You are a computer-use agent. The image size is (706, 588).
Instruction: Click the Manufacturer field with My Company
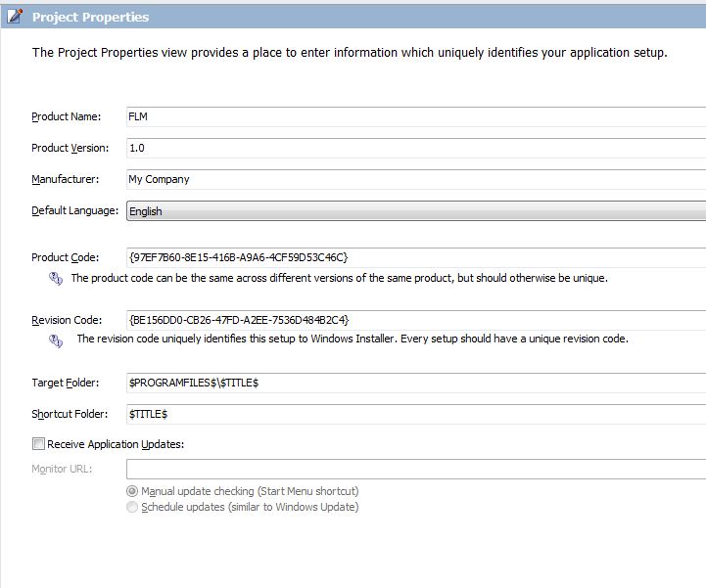416,179
